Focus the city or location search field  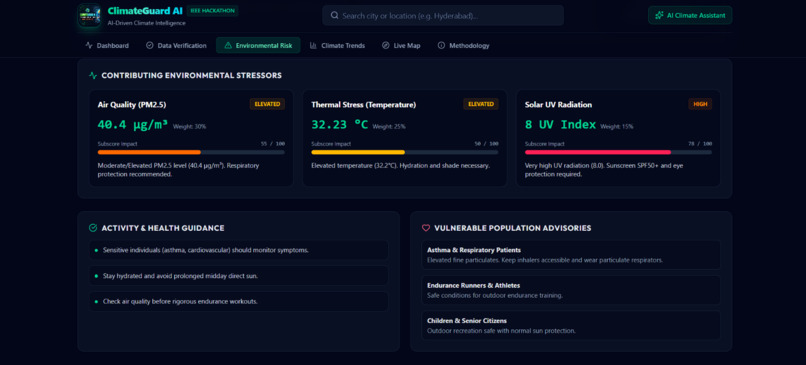click(x=443, y=15)
